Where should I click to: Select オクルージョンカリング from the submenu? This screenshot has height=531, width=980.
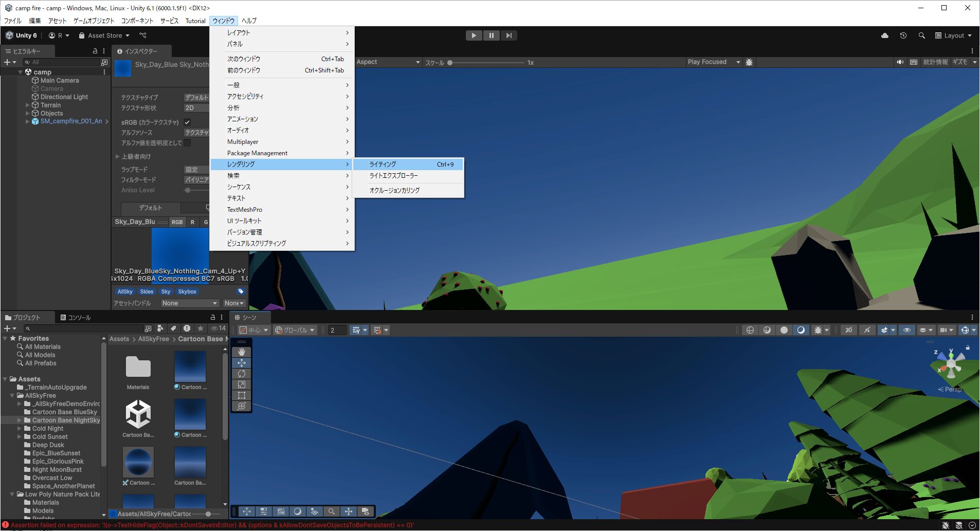[x=408, y=190]
